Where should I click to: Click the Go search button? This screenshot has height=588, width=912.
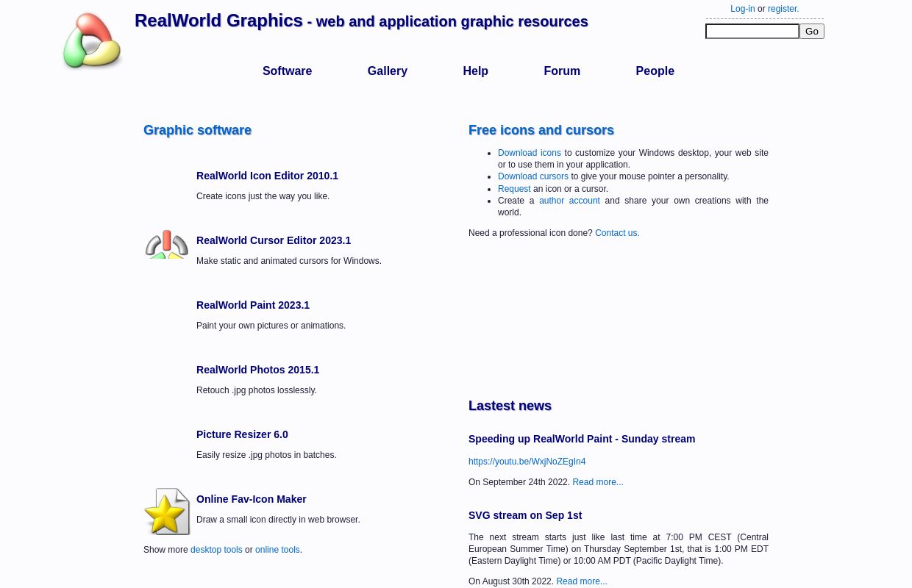[x=812, y=31]
